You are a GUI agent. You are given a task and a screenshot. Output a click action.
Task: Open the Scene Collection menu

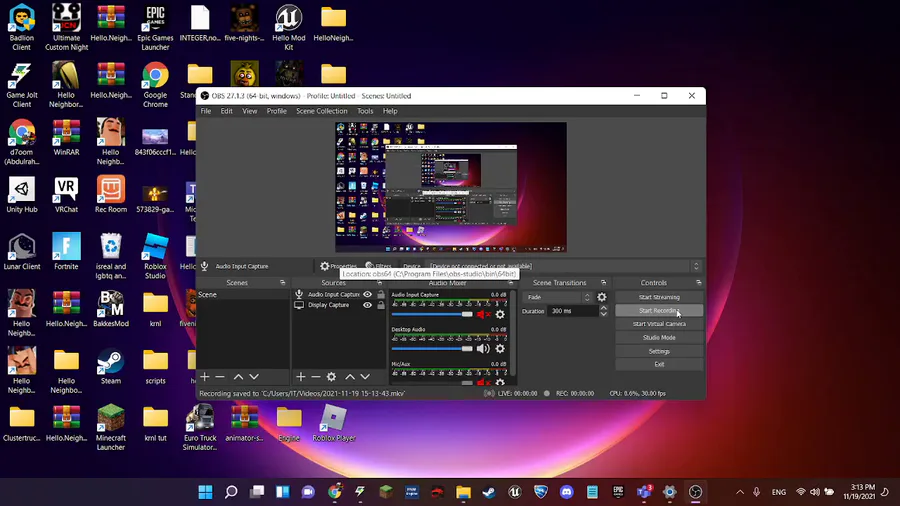coord(321,111)
